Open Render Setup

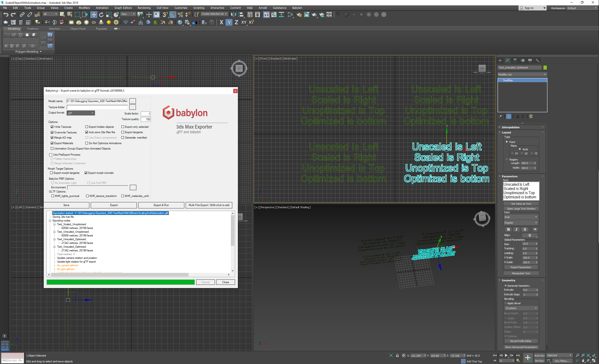coord(299,14)
